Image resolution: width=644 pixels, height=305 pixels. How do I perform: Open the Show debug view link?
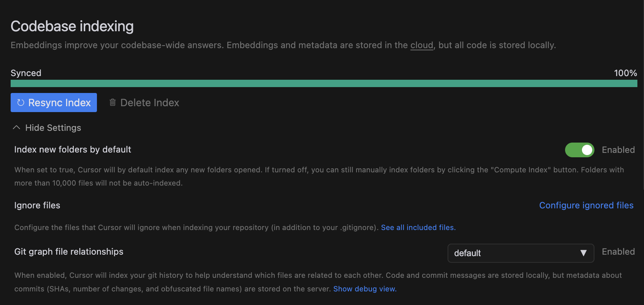tap(365, 289)
